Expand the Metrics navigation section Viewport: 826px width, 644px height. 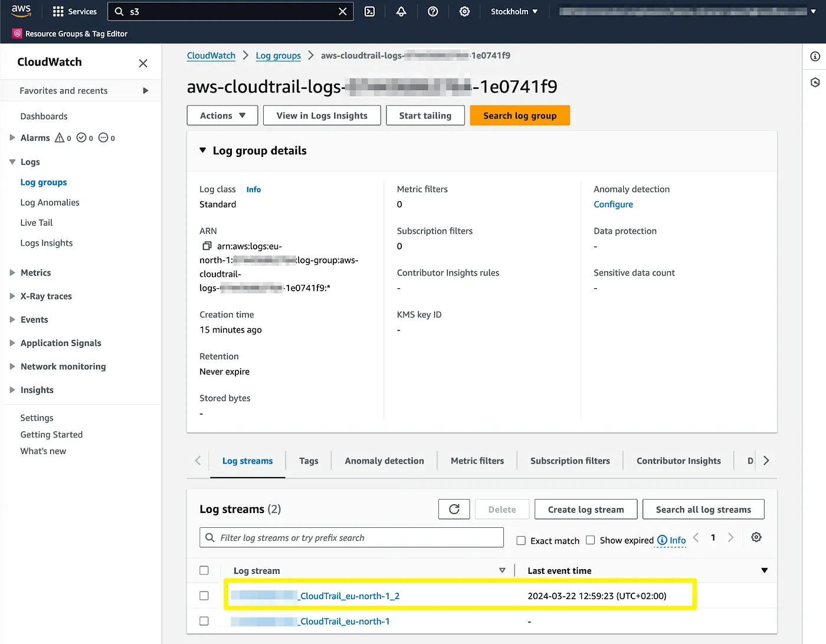point(12,272)
